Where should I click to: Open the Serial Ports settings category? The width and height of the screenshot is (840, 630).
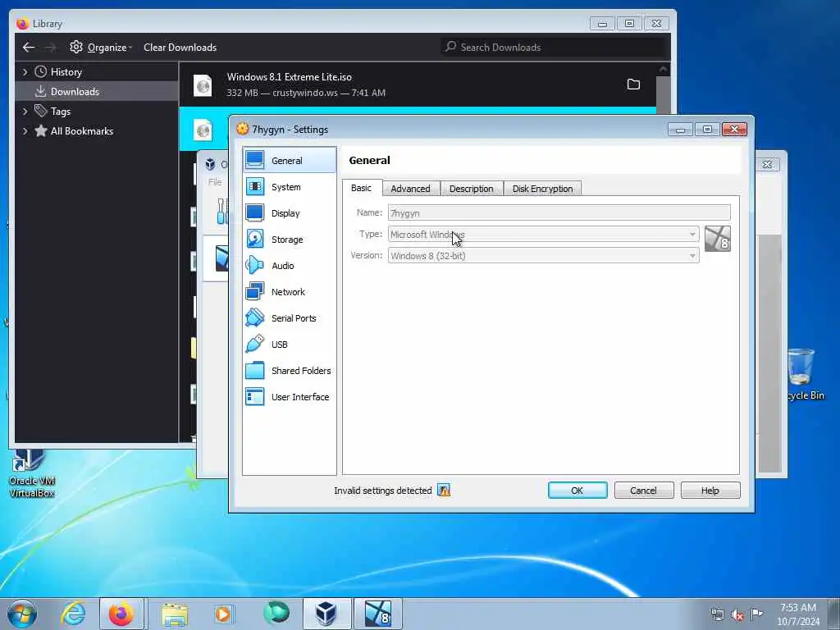290,317
